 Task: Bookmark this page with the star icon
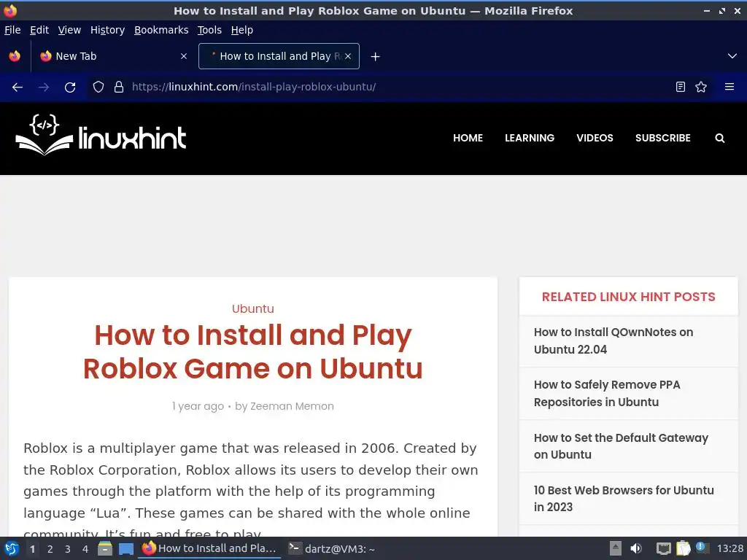pyautogui.click(x=701, y=87)
